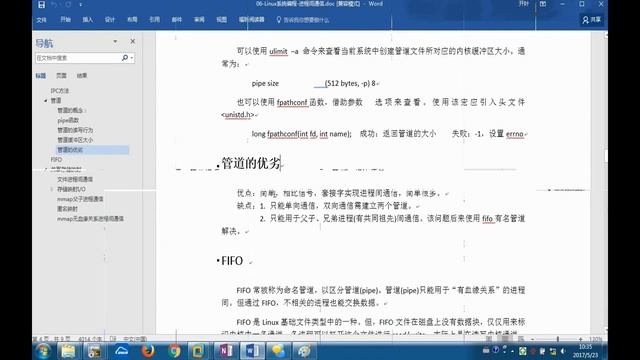Switch to the 布局 (Layout) ribbon tab
This screenshot has height=360, width=640.
pyautogui.click(x=132, y=20)
